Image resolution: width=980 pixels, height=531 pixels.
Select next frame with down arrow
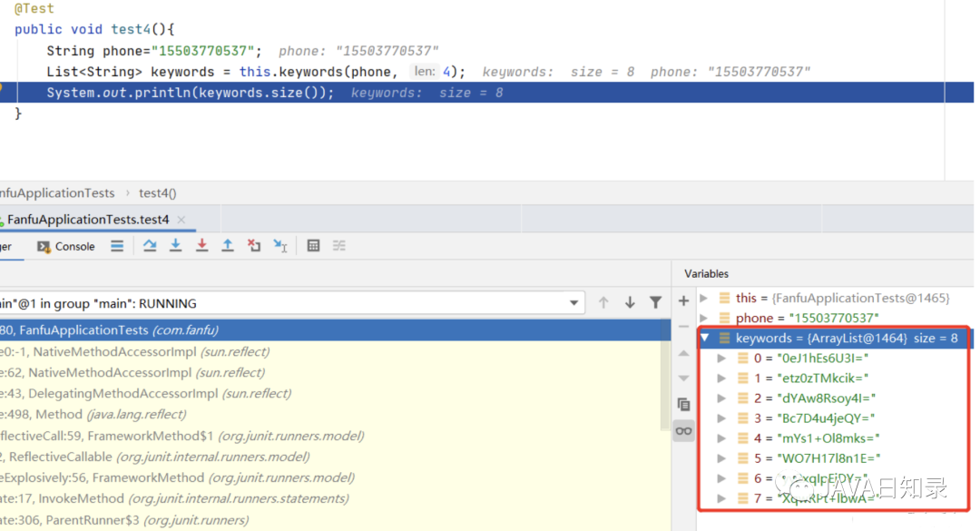click(x=630, y=302)
